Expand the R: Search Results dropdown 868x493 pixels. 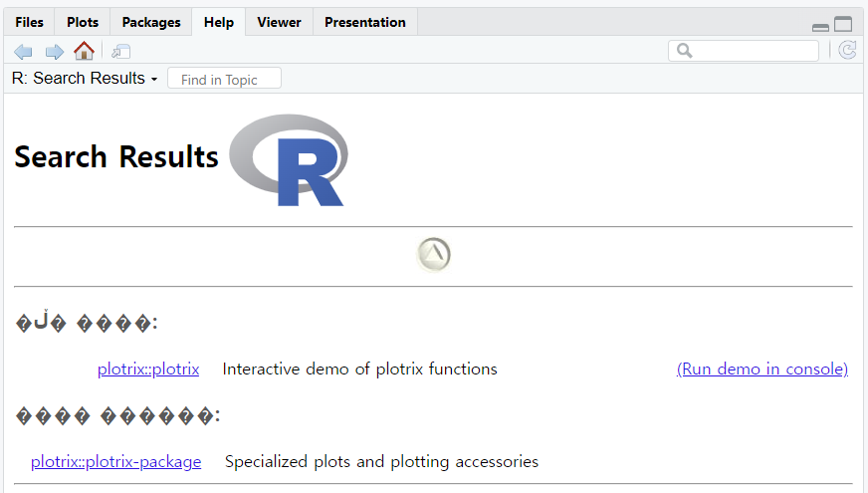(85, 78)
